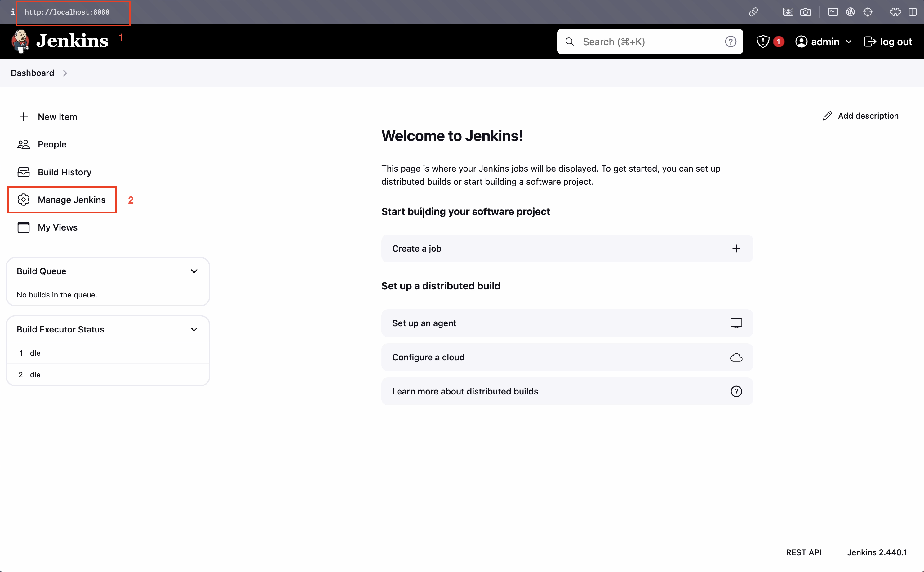Collapse the Build Executor Status panel
Screen dimensions: 924x572
click(194, 329)
